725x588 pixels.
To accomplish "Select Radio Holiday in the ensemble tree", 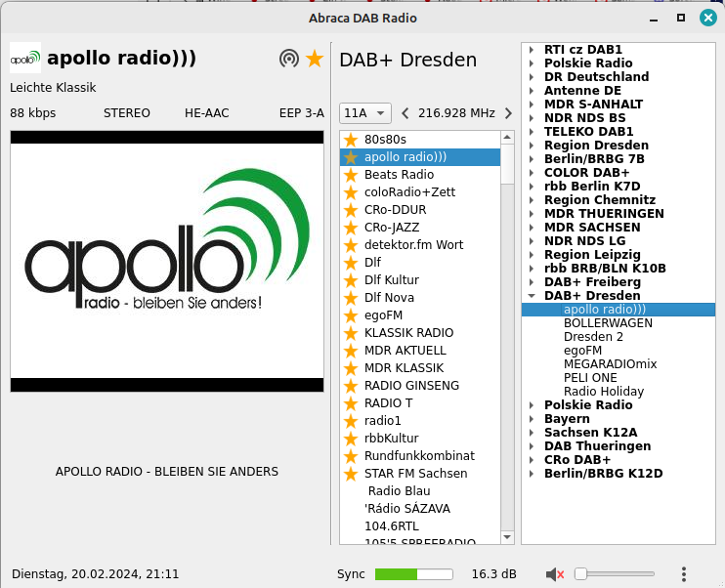I will (603, 392).
